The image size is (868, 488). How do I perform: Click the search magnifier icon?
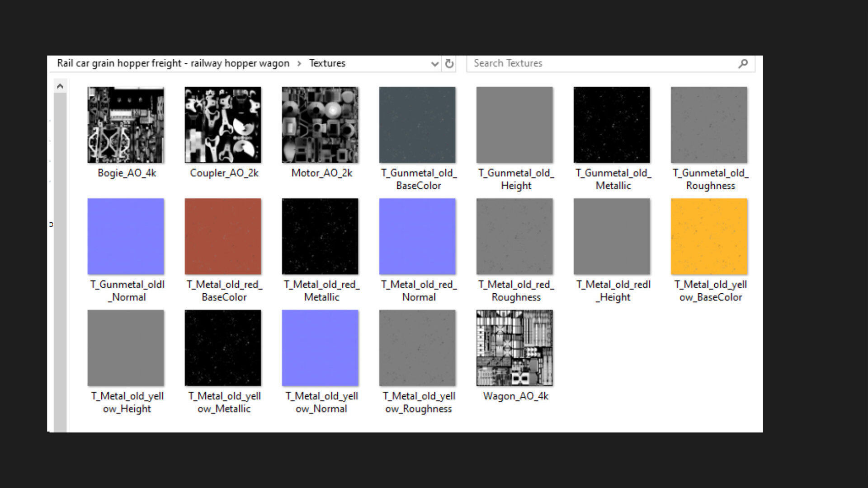click(x=743, y=64)
